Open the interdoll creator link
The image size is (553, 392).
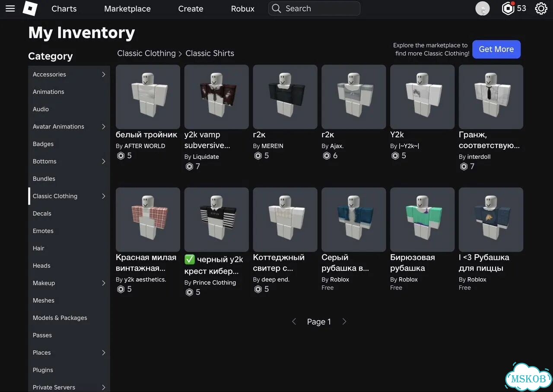pyautogui.click(x=479, y=157)
